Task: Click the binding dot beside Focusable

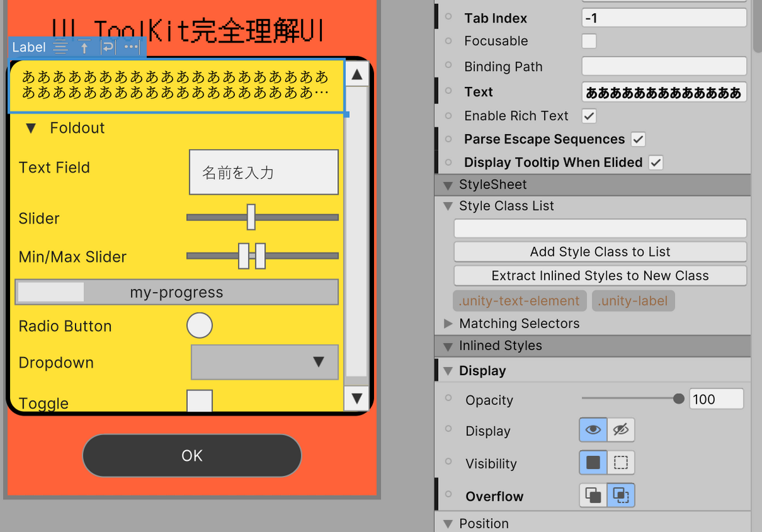Action: tap(449, 41)
